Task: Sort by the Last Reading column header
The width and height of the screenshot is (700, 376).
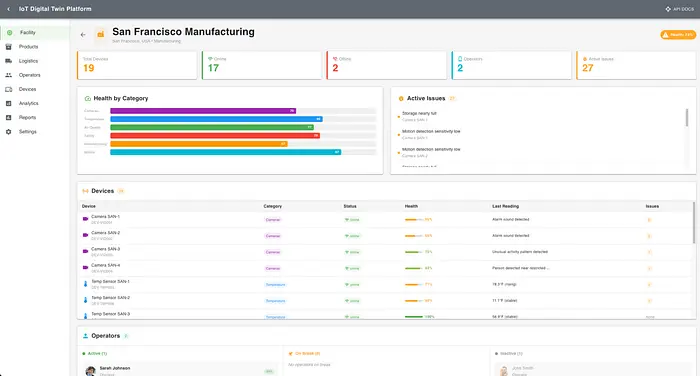Action: (505, 206)
